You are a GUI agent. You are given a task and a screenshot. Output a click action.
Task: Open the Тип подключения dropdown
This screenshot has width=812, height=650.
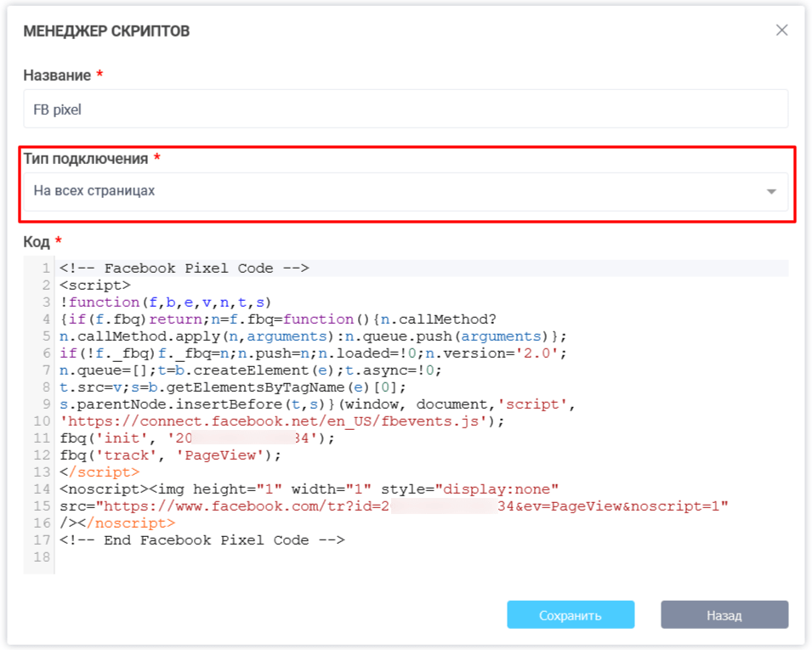405,191
